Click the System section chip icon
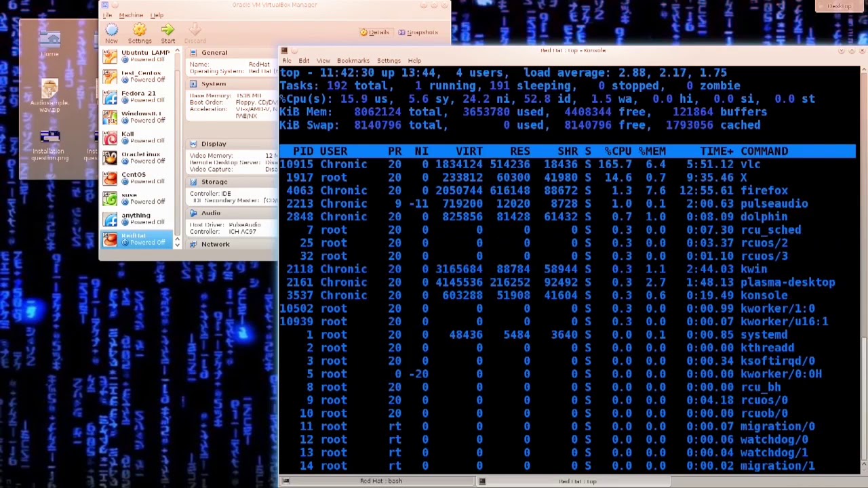This screenshot has height=488, width=868. 193,84
